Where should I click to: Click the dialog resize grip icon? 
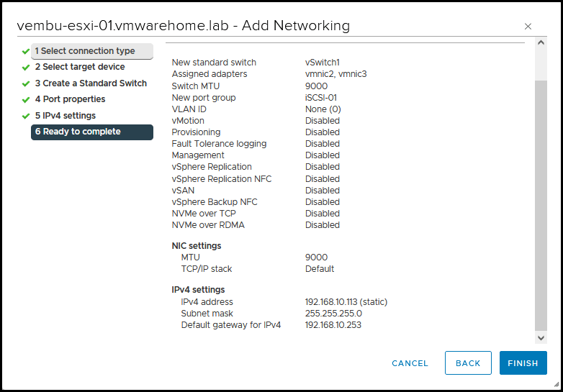557,384
